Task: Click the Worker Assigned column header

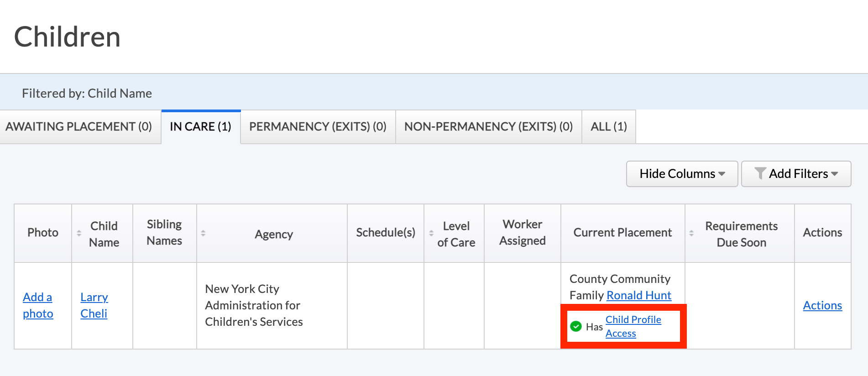Action: point(522,233)
